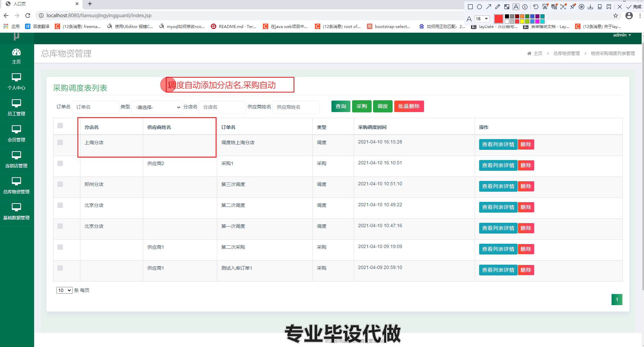Viewport: 644px width, 347px height.
Task: Open the 主页 dashboard sidebar item
Action: 17,56
